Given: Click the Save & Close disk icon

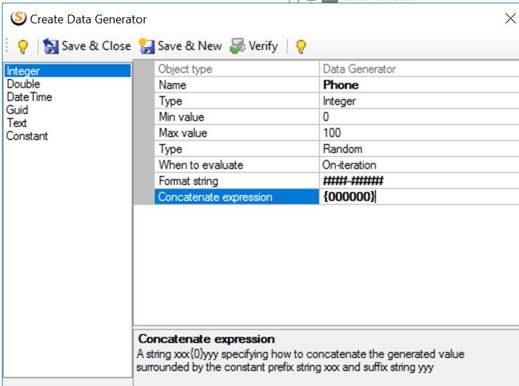Looking at the screenshot, I should (x=51, y=46).
